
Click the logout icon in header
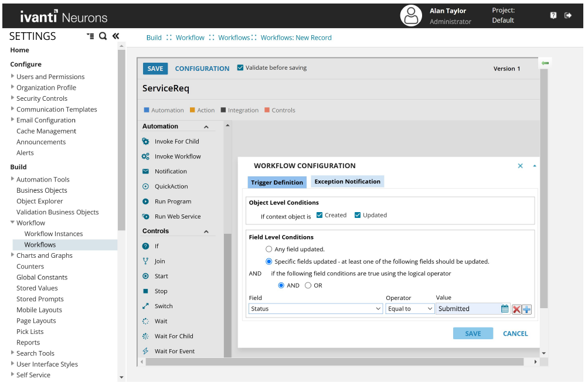568,15
